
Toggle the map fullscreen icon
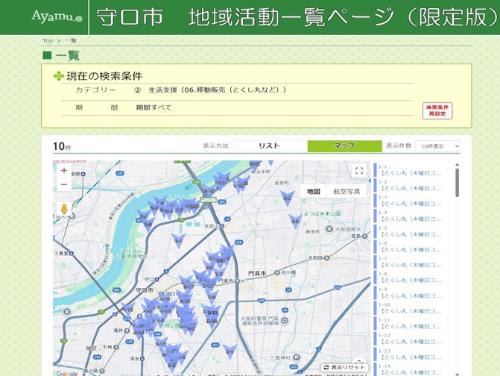(x=359, y=171)
